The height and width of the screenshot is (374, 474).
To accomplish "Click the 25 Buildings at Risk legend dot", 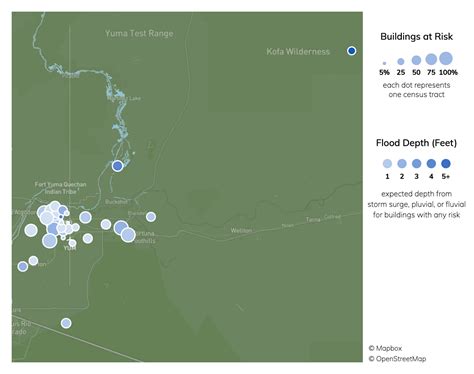I will [x=401, y=61].
